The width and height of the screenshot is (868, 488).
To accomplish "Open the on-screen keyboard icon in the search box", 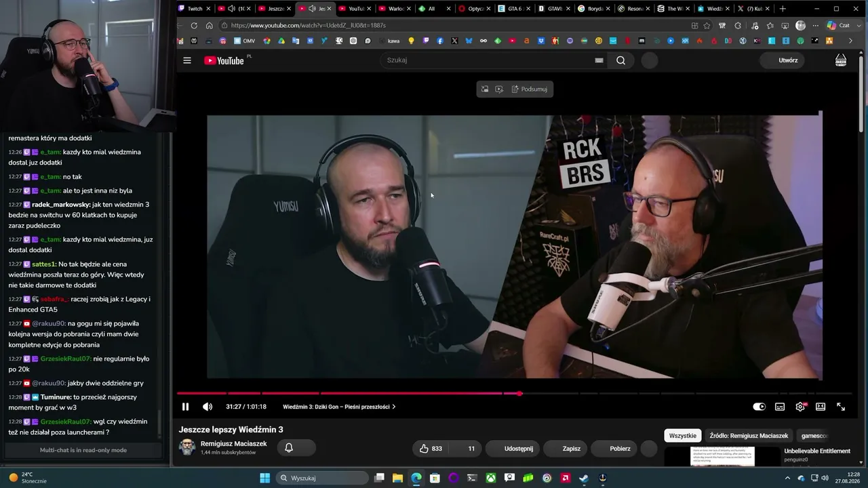I will 599,60.
